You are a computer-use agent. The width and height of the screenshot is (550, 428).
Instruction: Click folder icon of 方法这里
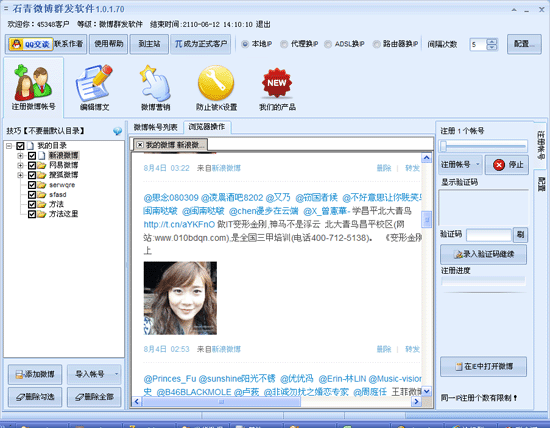coord(41,214)
